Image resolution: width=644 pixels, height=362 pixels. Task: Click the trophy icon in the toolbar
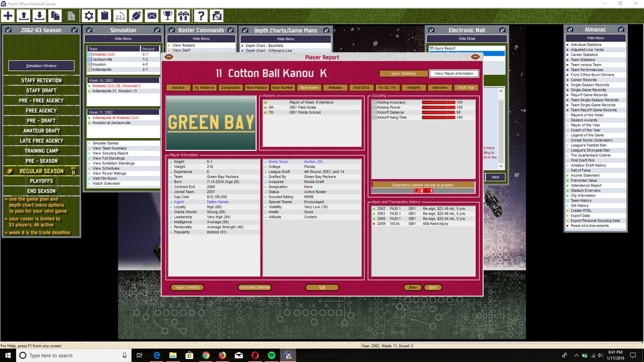point(168,16)
